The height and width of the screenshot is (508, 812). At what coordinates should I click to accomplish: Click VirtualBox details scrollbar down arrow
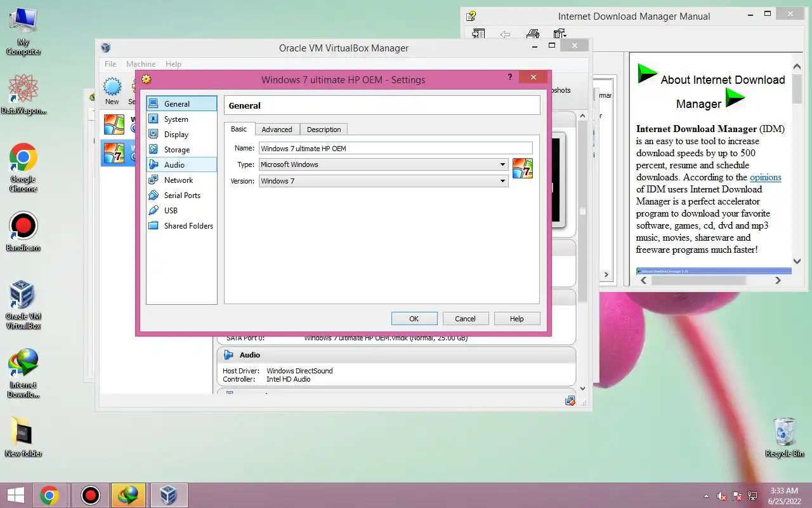(x=583, y=389)
